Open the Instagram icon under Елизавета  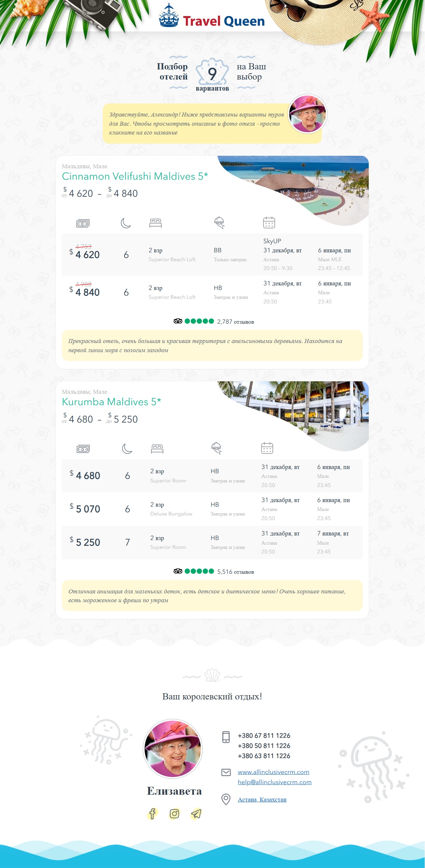pyautogui.click(x=174, y=814)
